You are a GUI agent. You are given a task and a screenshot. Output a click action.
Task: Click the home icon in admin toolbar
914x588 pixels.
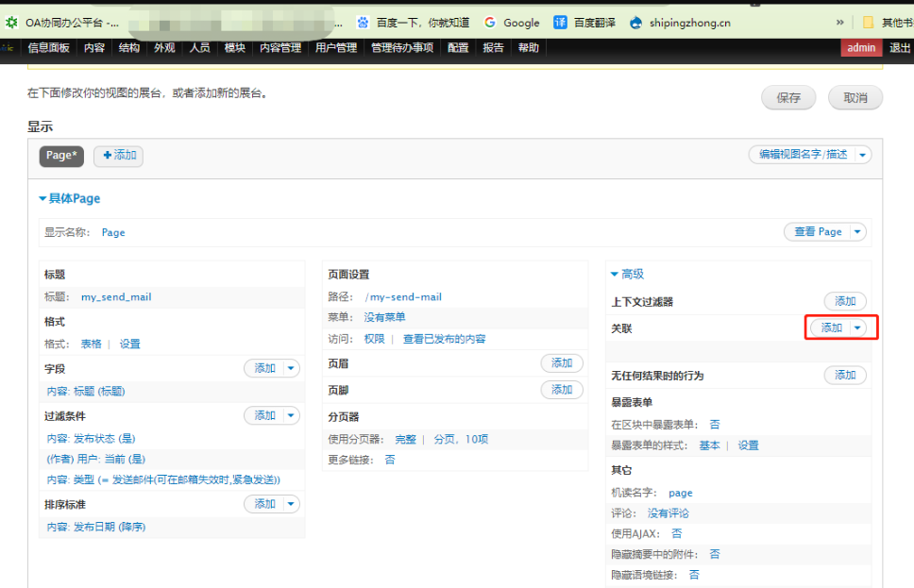(8, 48)
